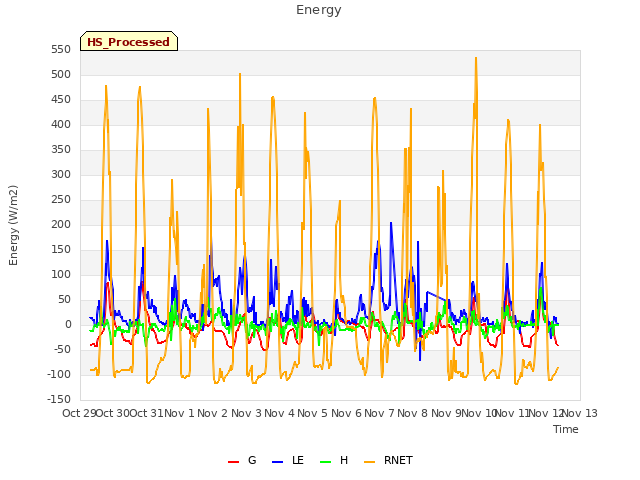Image resolution: width=640 pixels, height=480 pixels.
Task: Click the 300 y-axis tick label
Action: (x=61, y=175)
